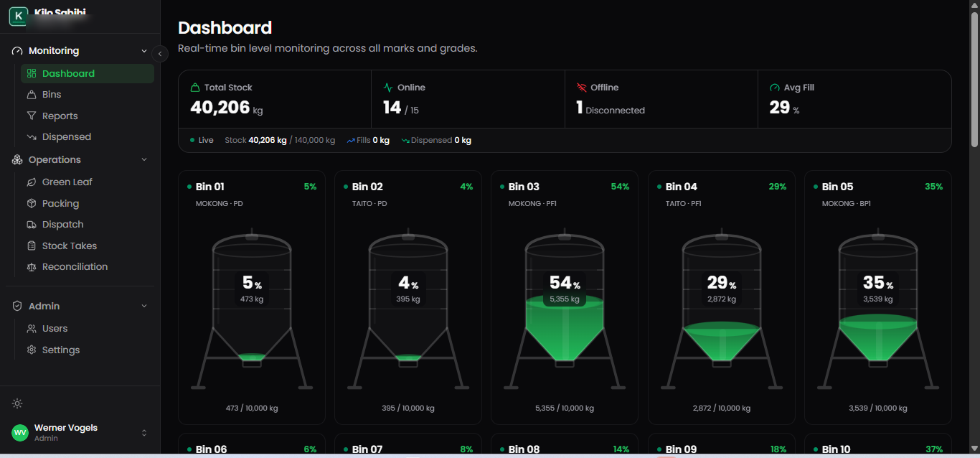
Task: Click the Admin shield icon
Action: tap(17, 306)
